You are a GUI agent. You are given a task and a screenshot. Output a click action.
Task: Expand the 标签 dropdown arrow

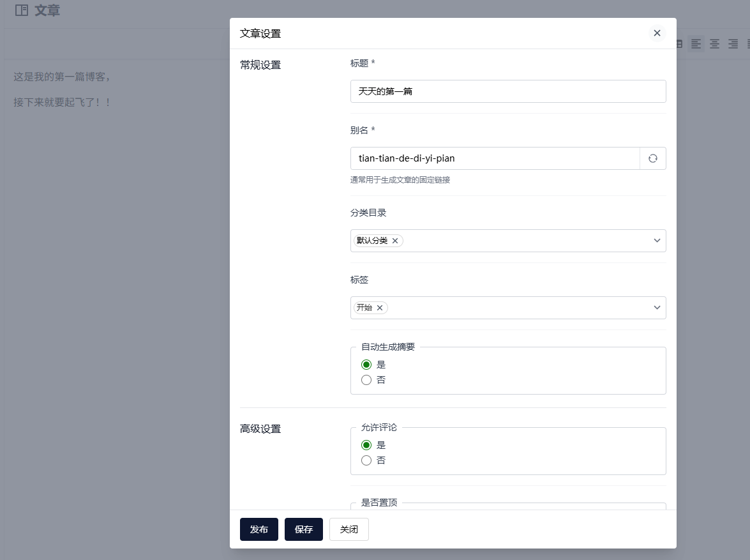[657, 308]
